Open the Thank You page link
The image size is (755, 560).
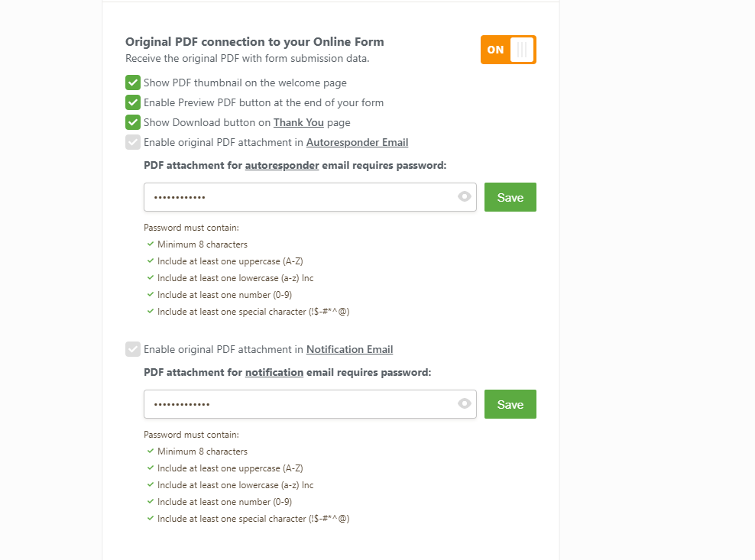299,122
